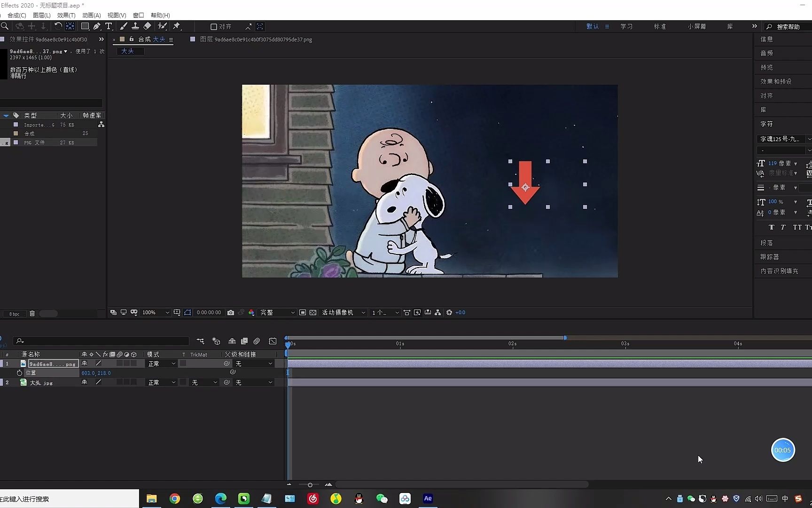812x508 pixels.
Task: Click the current time indicator playhead
Action: [x=288, y=344]
